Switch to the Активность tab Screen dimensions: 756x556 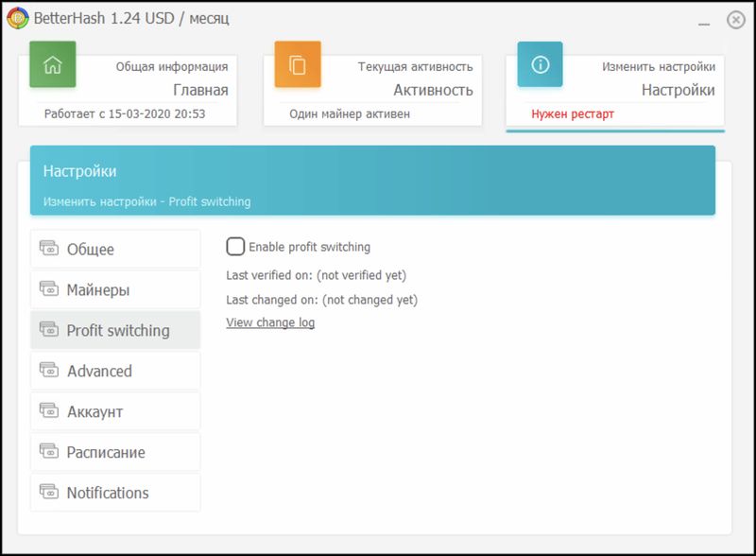click(x=433, y=91)
